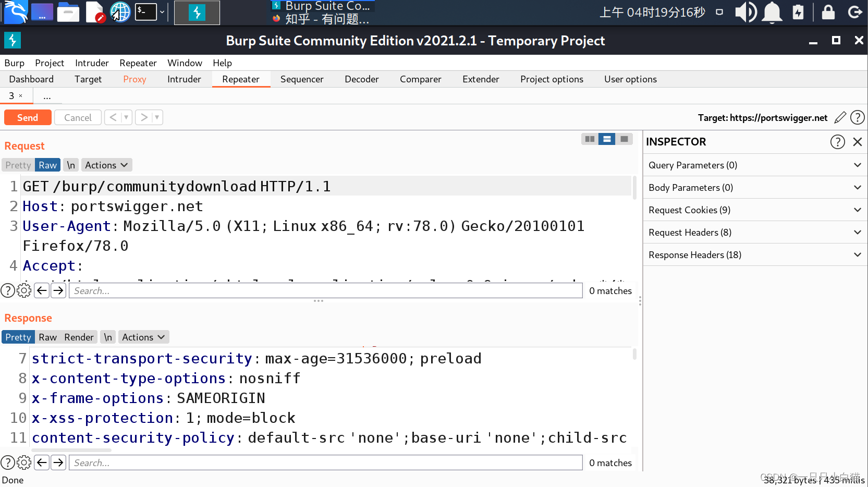
Task: Expand Query Parameters (0) section
Action: click(755, 165)
